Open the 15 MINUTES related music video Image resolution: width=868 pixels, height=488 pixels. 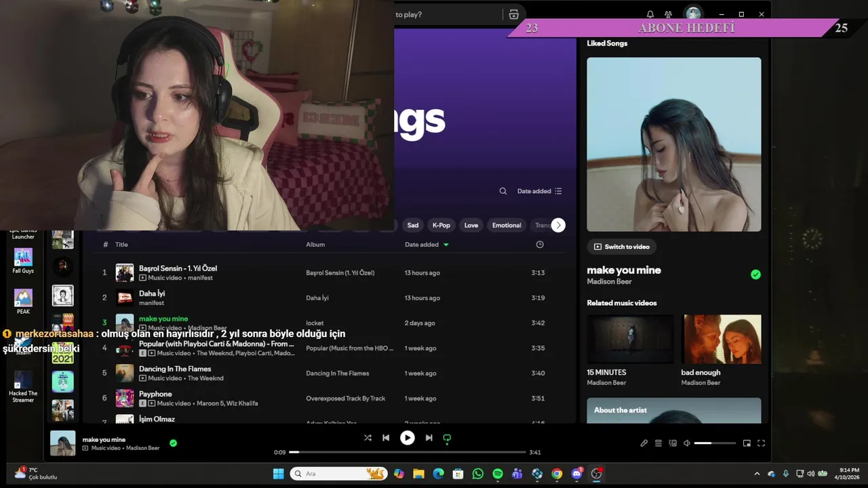(x=631, y=340)
